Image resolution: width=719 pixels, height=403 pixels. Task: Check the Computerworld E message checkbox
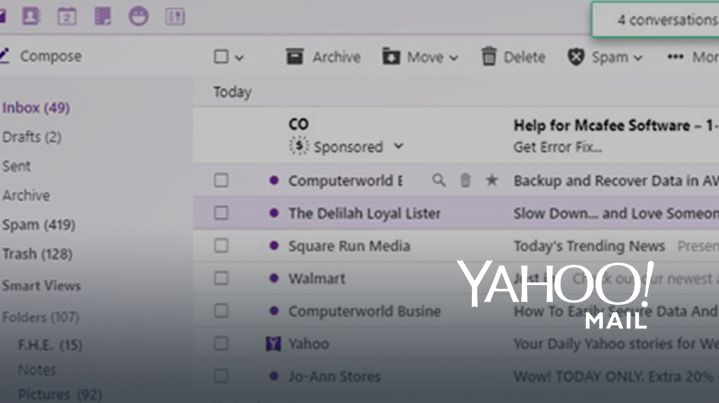click(221, 180)
